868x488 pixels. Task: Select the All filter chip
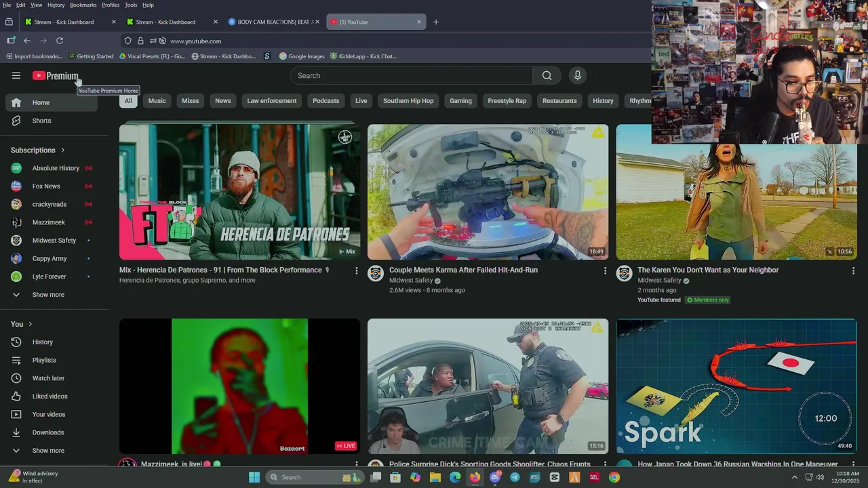[x=128, y=101]
